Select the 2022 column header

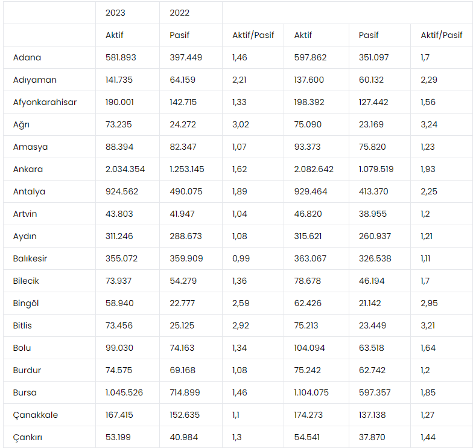[x=180, y=13]
